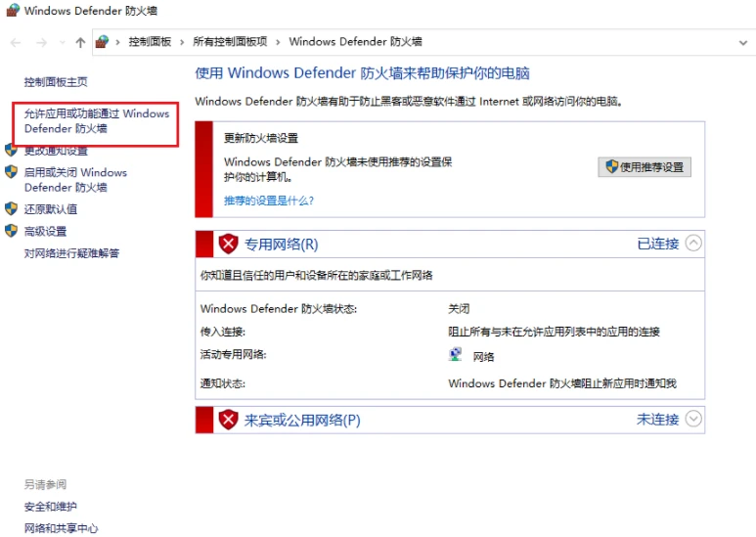The width and height of the screenshot is (756, 537).
Task: Click the shield icon next to 还原默认值
Action: click(12, 208)
